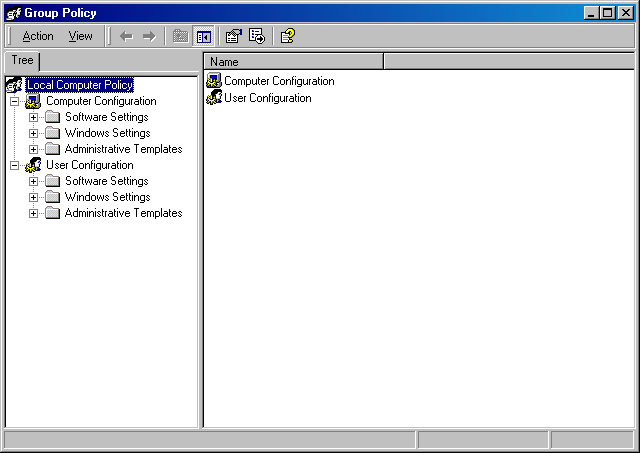Click Windows Settings folder icon under User Configuration
The width and height of the screenshot is (640, 453).
pos(52,198)
